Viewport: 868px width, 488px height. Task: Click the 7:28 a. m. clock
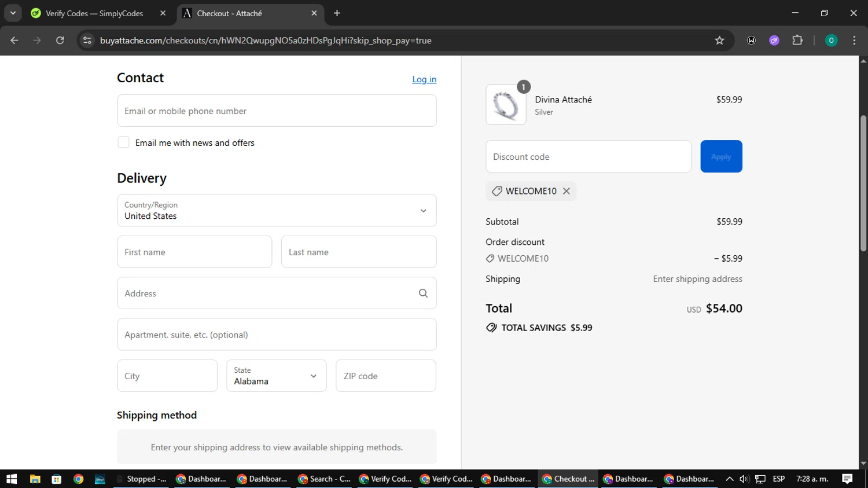pyautogui.click(x=812, y=479)
